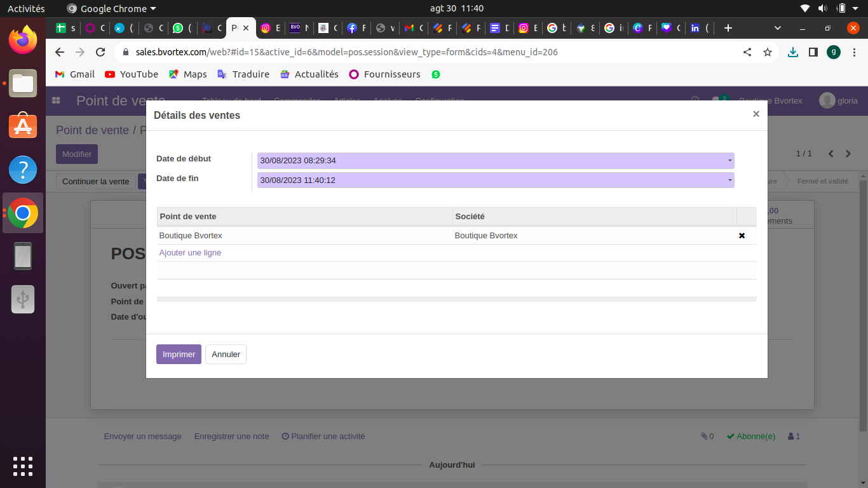This screenshot has height=488, width=868.
Task: Toggle the Chrome side panel icon
Action: click(813, 52)
